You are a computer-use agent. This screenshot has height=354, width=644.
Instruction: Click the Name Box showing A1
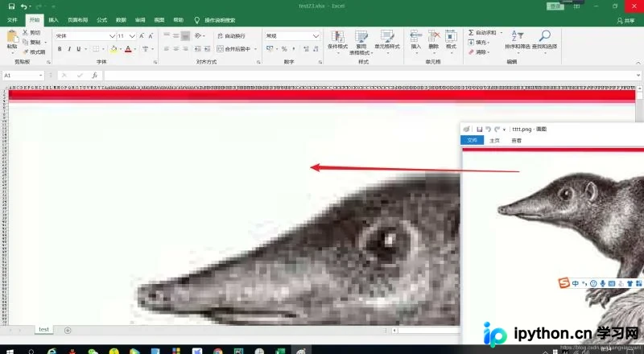click(x=23, y=76)
